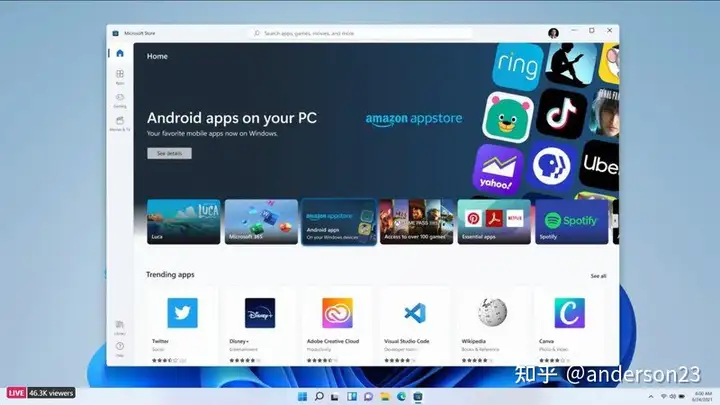Click the Twitter app name text
The width and height of the screenshot is (720, 405).
160,341
